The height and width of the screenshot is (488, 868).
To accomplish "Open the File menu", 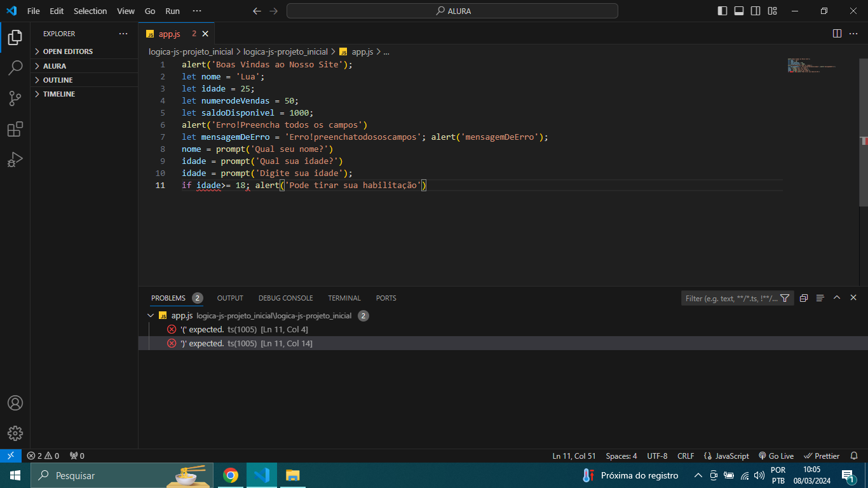I will (x=34, y=11).
